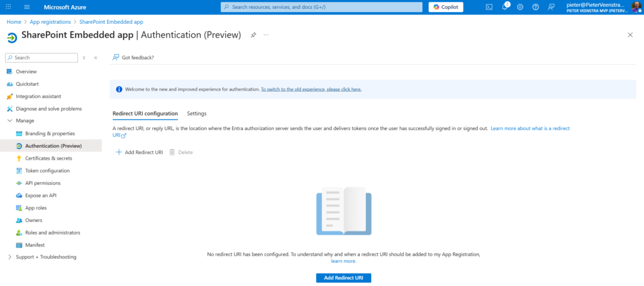Open portal settings gear
The image size is (644, 286).
[x=520, y=7]
